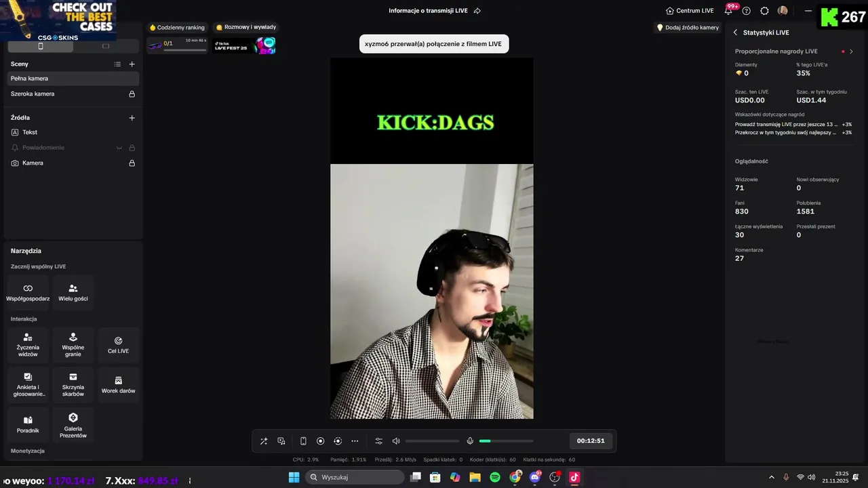Add a new source with plus icon
This screenshot has height=488, width=868.
pos(132,117)
